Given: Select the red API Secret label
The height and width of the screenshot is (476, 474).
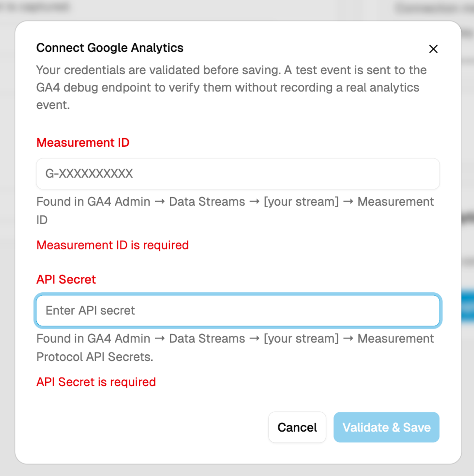Looking at the screenshot, I should click(x=66, y=279).
